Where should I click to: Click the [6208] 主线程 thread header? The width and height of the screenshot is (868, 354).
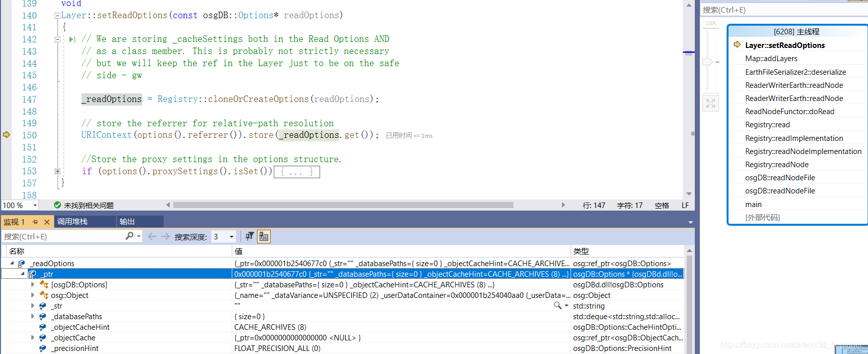[x=797, y=31]
